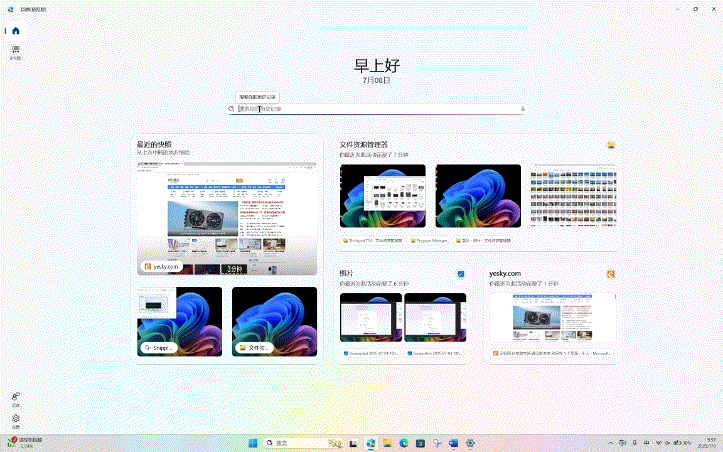Image resolution: width=723 pixels, height=452 pixels.
Task: Click the 早上好 greeting text
Action: click(x=377, y=65)
